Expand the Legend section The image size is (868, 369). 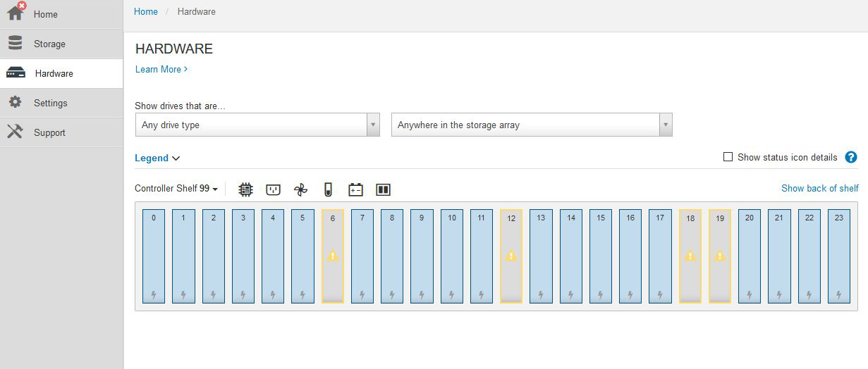157,158
